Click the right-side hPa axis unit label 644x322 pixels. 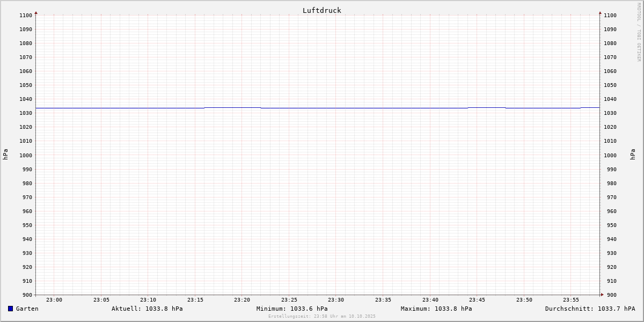pyautogui.click(x=633, y=155)
